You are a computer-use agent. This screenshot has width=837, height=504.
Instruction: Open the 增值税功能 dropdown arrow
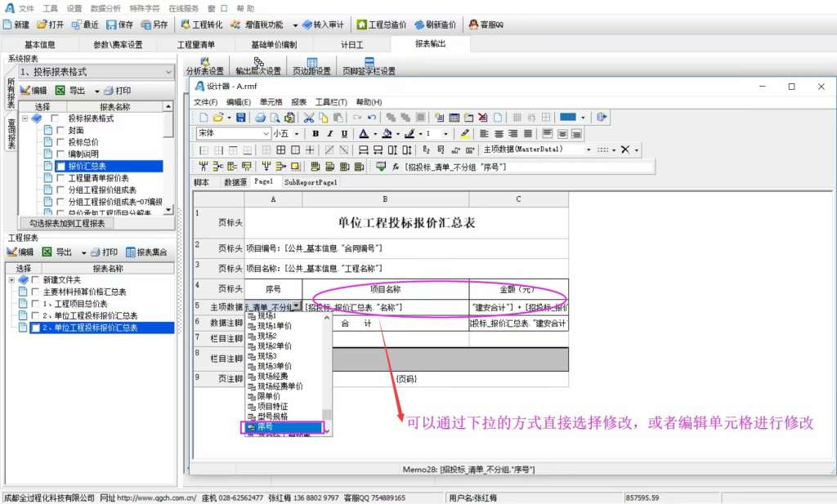(x=295, y=25)
